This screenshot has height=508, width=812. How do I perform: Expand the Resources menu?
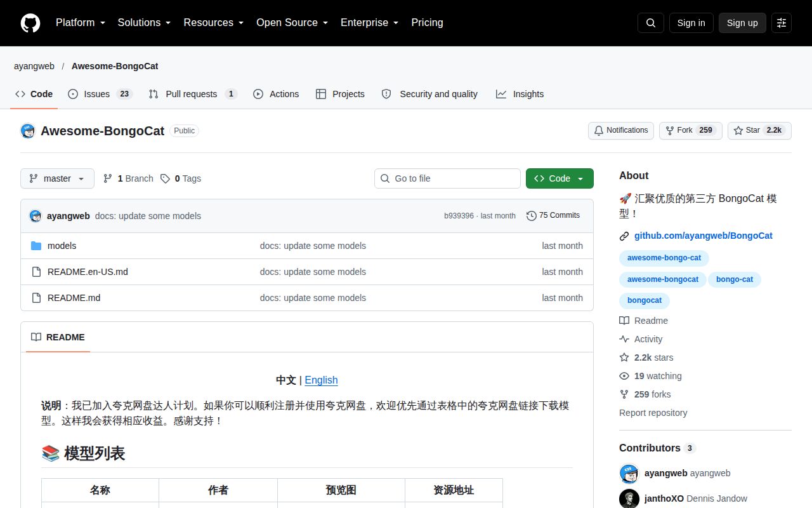[x=213, y=23]
